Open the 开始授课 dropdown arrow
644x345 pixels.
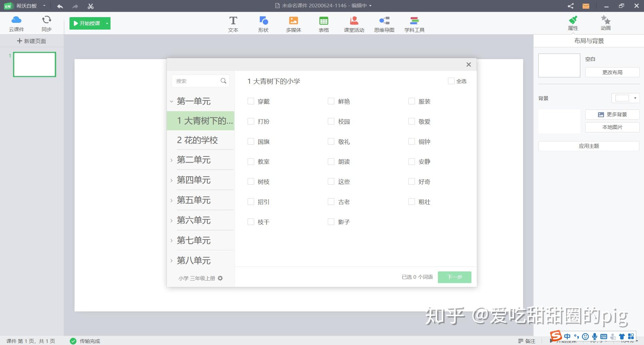pos(107,24)
